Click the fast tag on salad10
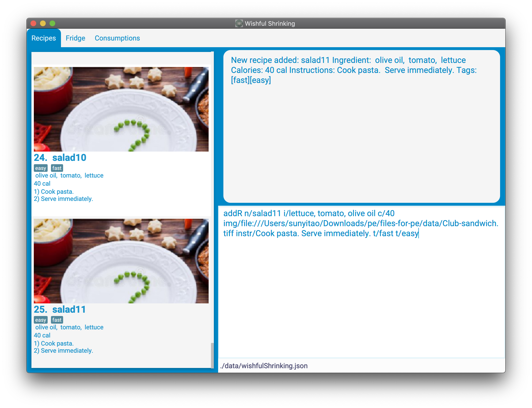Viewport: 532px width, 408px height. pyautogui.click(x=57, y=168)
